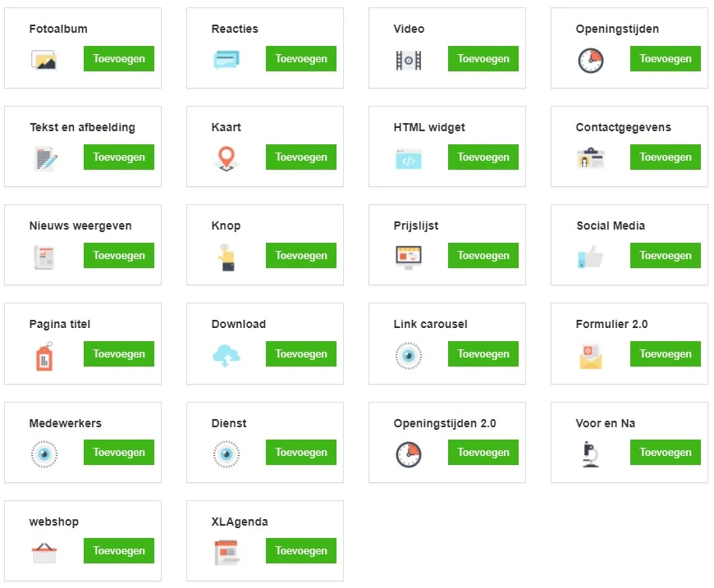Click the webshop basket icon
This screenshot has height=588, width=714.
[44, 553]
